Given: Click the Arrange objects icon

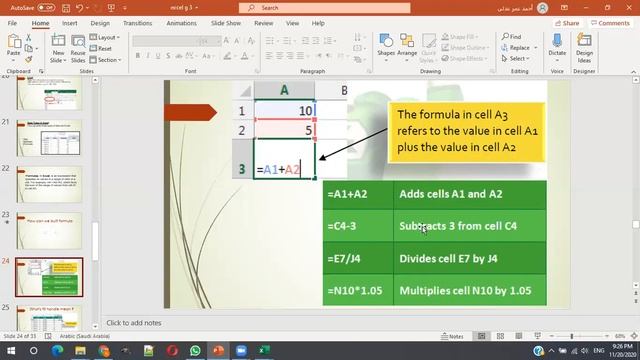Looking at the screenshot, I should pyautogui.click(x=407, y=41).
